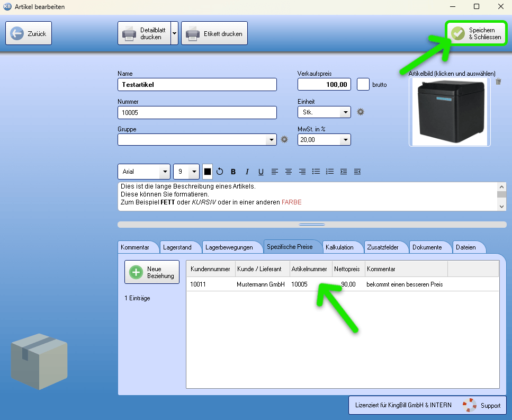The image size is (512, 420).
Task: Enable the brutto checkbox
Action: pyautogui.click(x=363, y=84)
